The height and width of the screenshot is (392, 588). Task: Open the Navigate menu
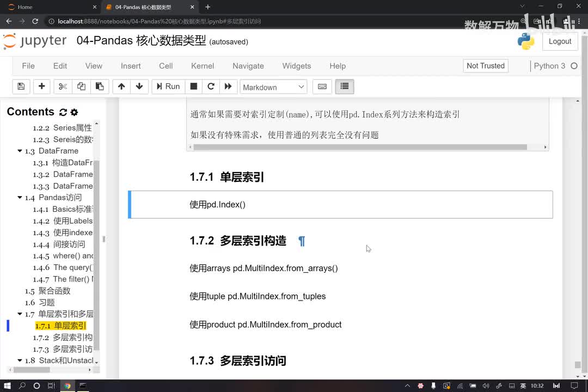pos(248,66)
